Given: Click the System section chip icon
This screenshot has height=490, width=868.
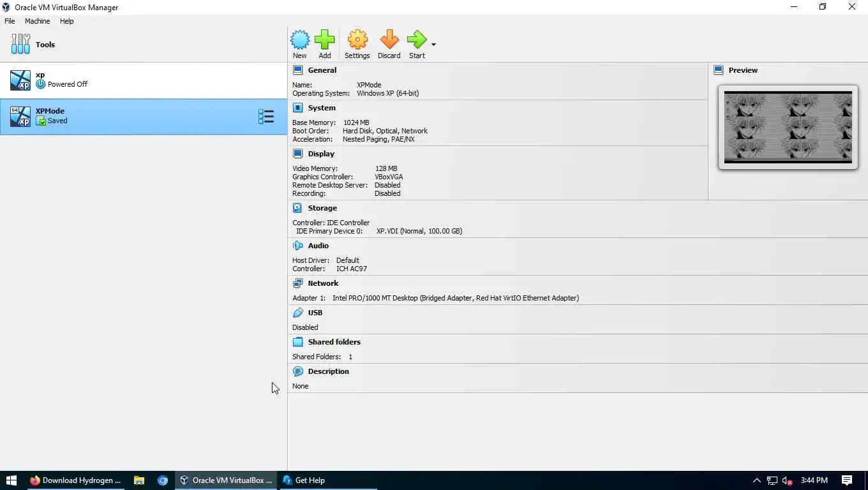Looking at the screenshot, I should click(298, 108).
